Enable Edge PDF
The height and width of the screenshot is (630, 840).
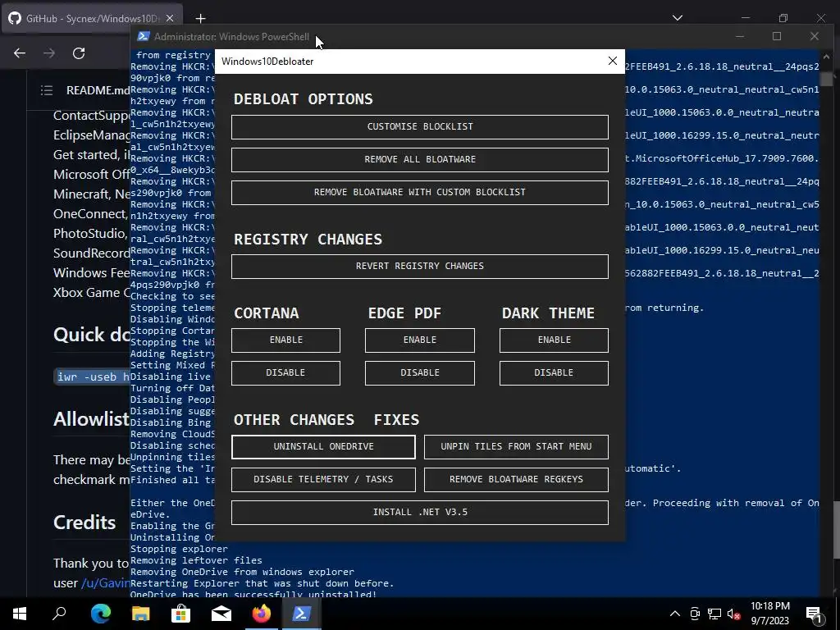coord(419,340)
